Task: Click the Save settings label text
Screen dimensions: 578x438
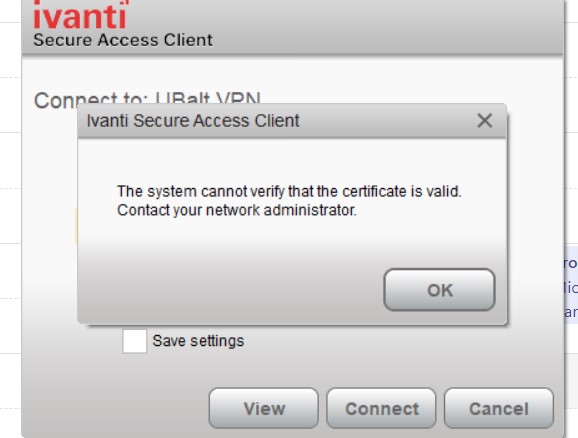Action: pos(198,341)
